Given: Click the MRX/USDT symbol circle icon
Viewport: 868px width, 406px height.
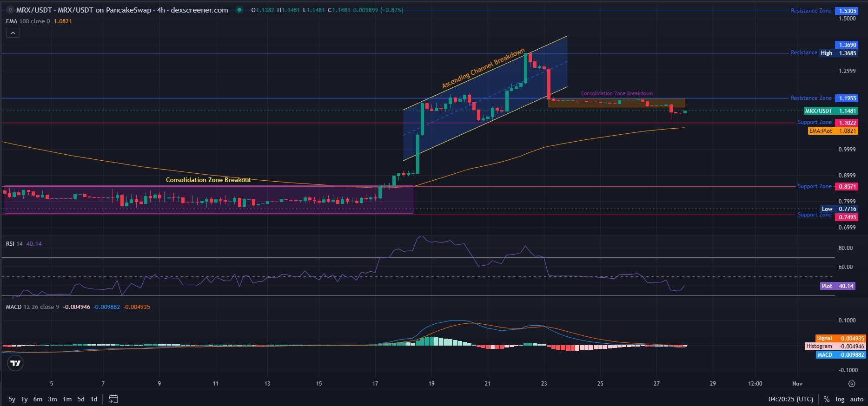Looking at the screenshot, I should (x=10, y=10).
